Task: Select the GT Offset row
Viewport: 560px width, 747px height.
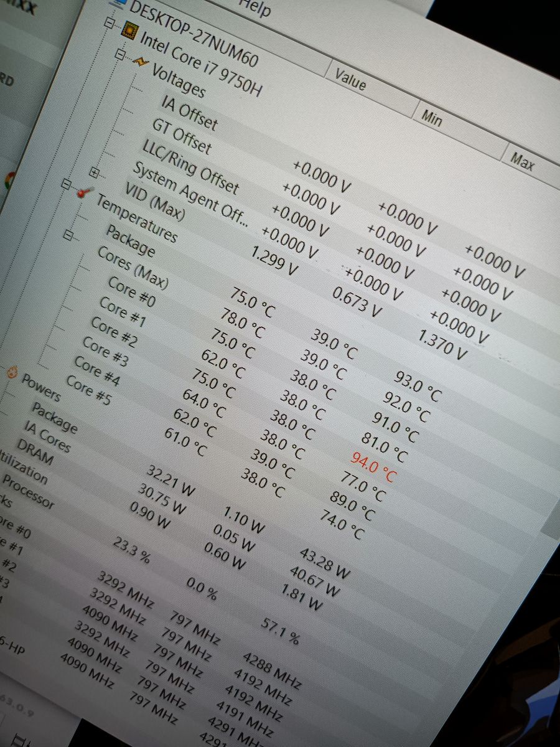Action: coord(182,136)
